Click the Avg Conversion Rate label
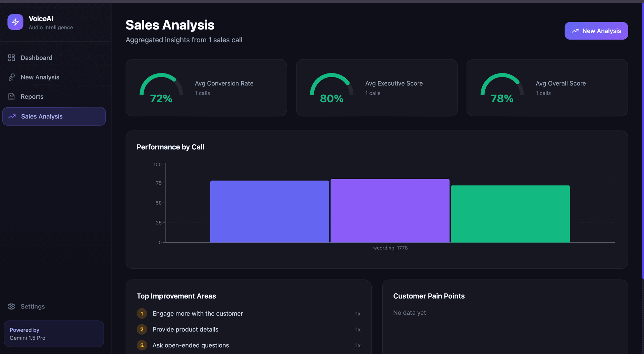This screenshot has width=644, height=354. (x=224, y=83)
